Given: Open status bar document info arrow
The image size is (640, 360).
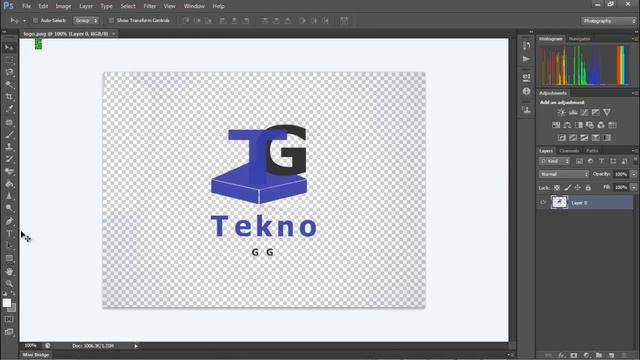Looking at the screenshot, I should 136,346.
